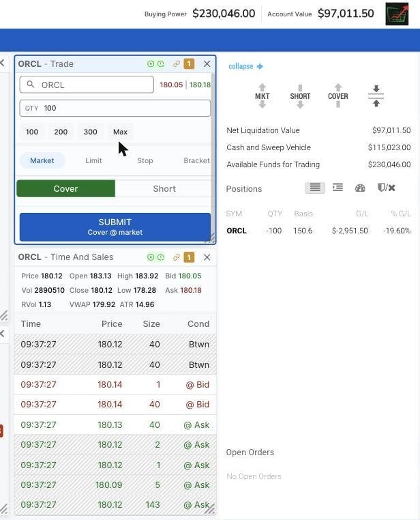Select the Bracket order type
The height and width of the screenshot is (520, 420).
click(x=196, y=160)
